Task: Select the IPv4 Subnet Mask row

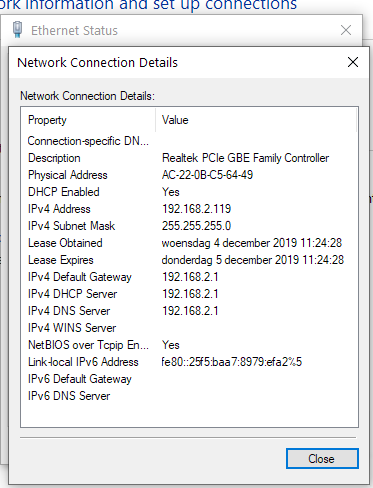Action: coord(189,226)
